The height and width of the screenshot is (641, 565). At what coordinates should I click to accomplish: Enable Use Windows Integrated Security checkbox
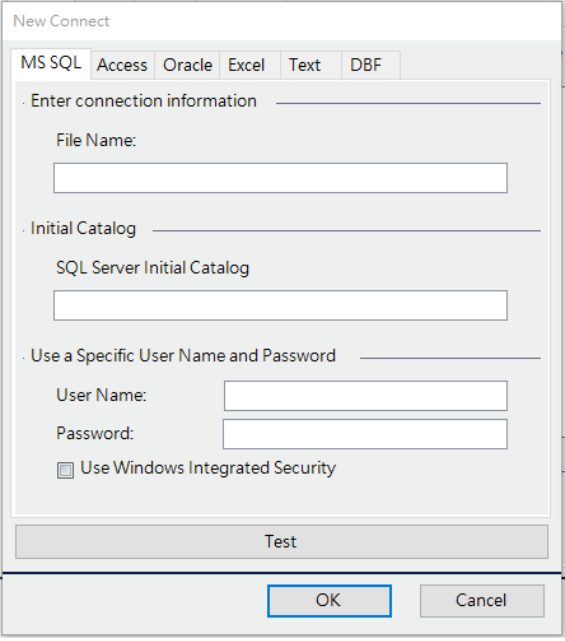tap(65, 470)
